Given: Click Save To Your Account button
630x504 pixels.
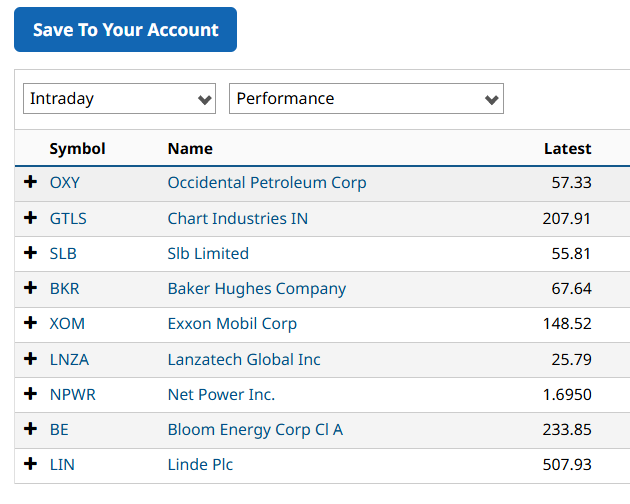Looking at the screenshot, I should (x=125, y=30).
